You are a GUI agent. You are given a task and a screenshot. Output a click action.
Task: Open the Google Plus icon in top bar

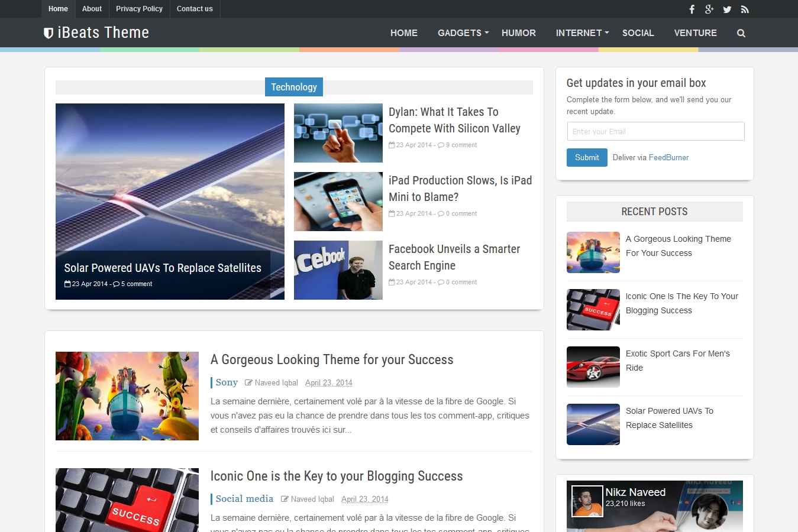(x=709, y=9)
